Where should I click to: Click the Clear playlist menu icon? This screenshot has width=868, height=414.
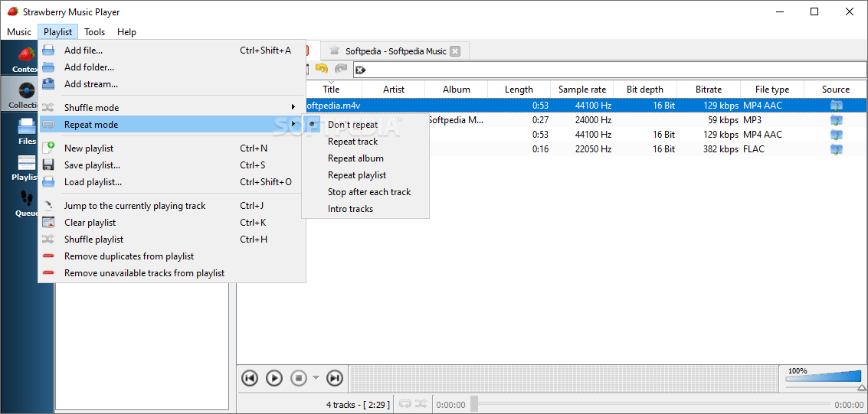click(49, 223)
